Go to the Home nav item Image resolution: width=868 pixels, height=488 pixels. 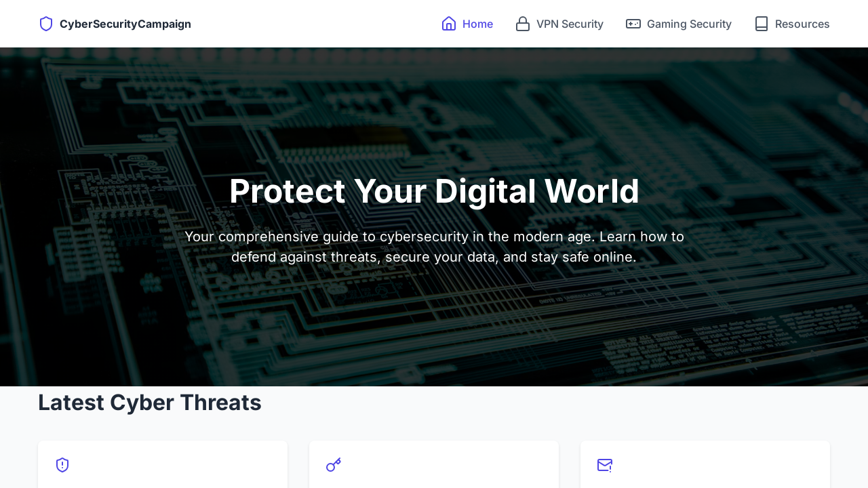click(x=467, y=24)
